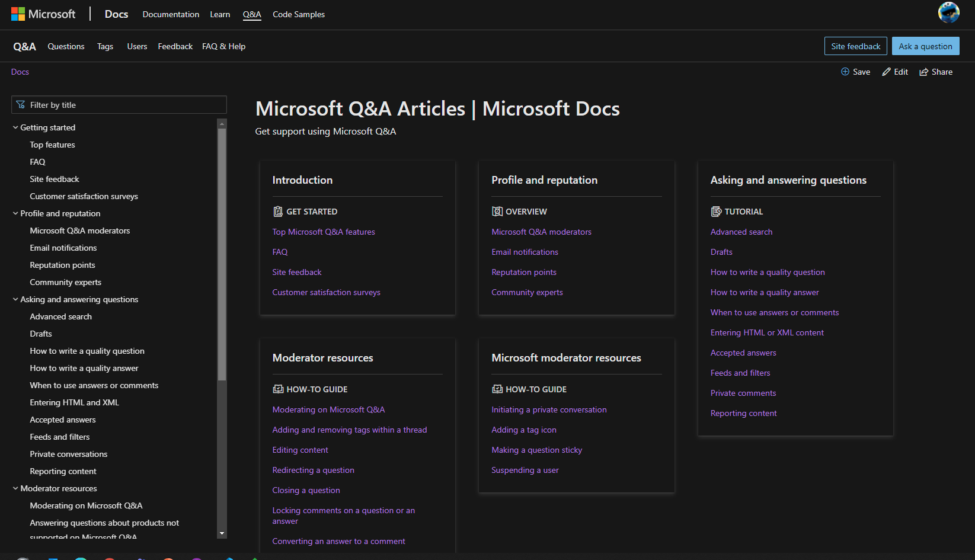
Task: Open Initiating a private conversation link
Action: (x=549, y=409)
